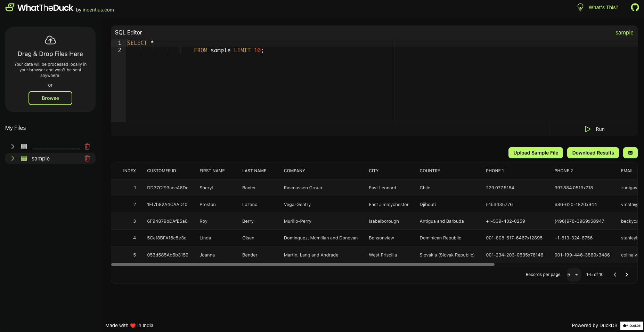Sort by the CITY column header
Viewport: 644px width, 332px height.
pyautogui.click(x=374, y=171)
